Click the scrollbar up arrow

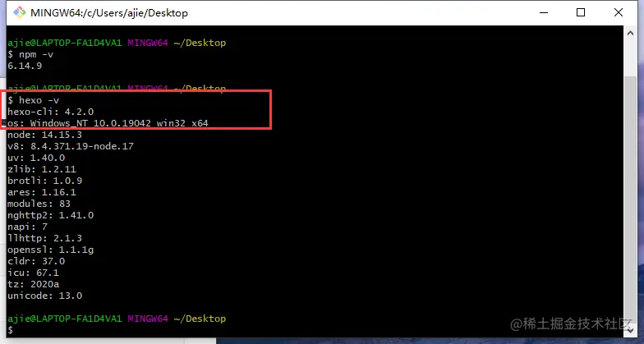click(x=630, y=33)
